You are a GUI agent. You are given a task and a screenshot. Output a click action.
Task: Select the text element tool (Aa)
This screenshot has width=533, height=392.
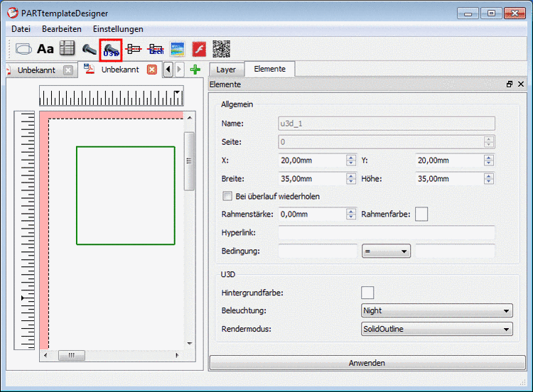[x=45, y=49]
